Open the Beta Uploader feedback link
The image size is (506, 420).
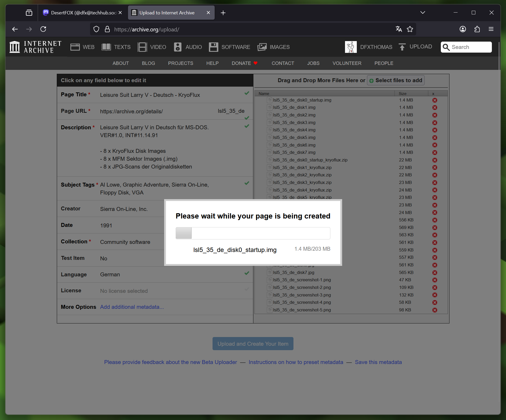click(x=170, y=362)
